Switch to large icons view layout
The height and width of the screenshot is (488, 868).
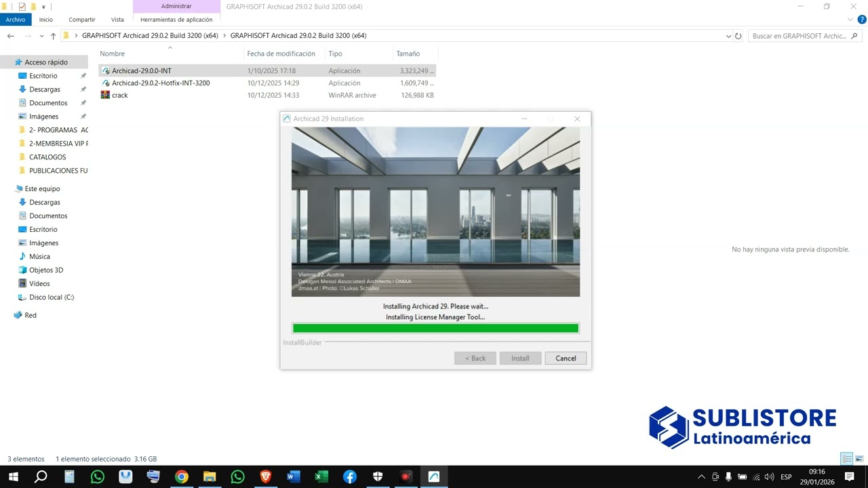(859, 459)
